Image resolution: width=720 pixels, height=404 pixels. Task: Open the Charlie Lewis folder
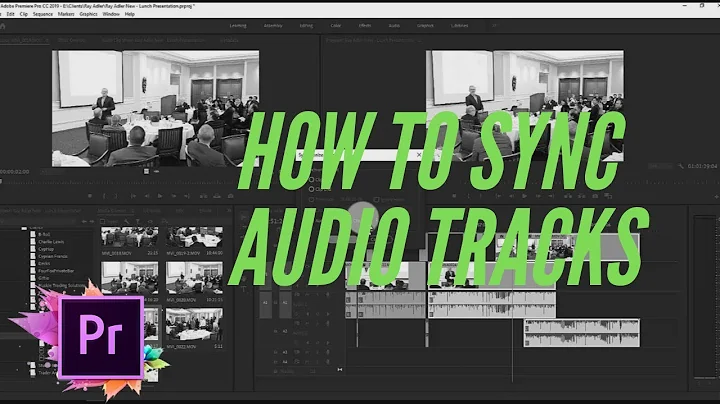(51, 241)
